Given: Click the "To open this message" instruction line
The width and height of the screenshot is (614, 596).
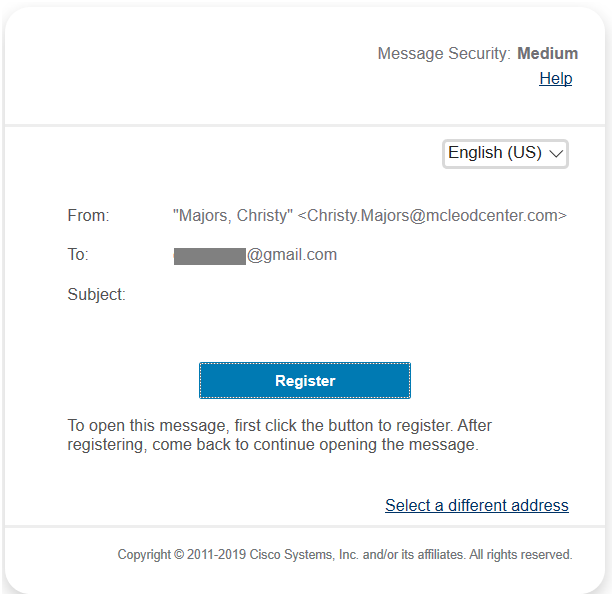Looking at the screenshot, I should 279,425.
